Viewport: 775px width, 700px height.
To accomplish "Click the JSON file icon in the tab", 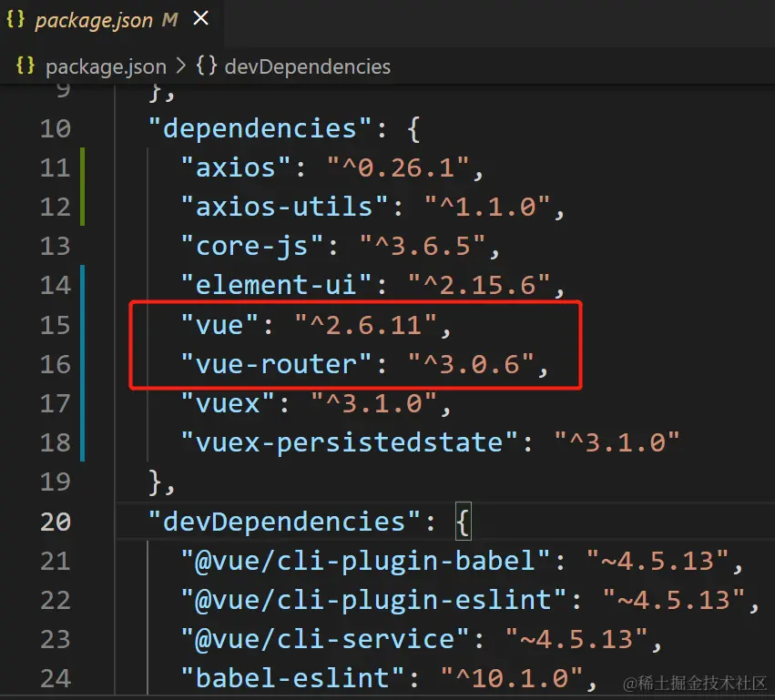I will pyautogui.click(x=15, y=19).
